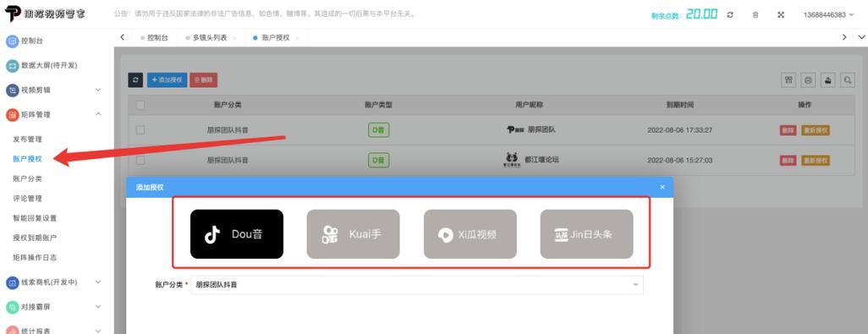Click the column filter icon in table toolbar
Image resolution: width=868 pixels, height=334 pixels.
788,79
